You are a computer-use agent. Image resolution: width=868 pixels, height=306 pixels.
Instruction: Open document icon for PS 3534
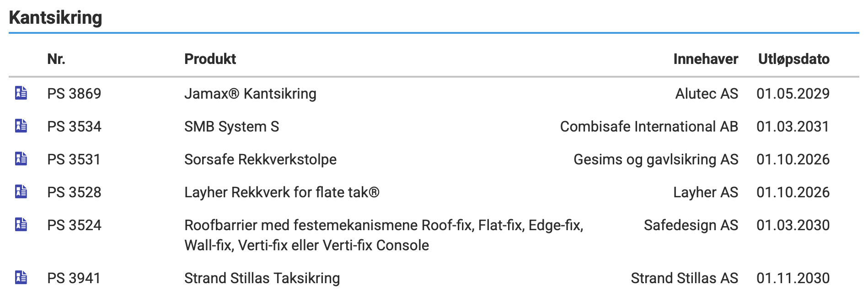[x=21, y=126]
